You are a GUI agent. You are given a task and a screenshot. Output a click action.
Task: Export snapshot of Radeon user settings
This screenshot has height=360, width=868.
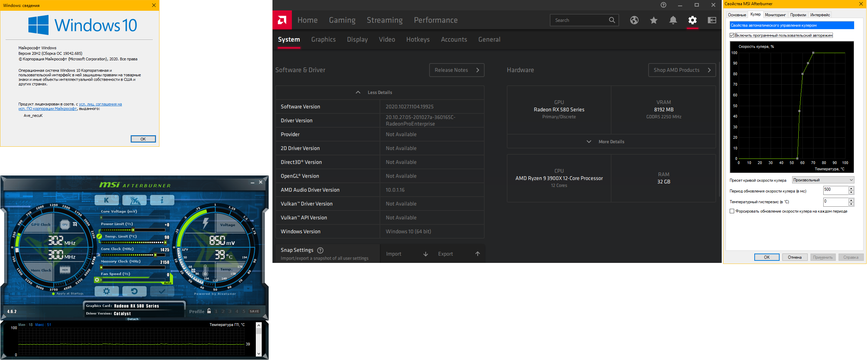click(x=459, y=254)
